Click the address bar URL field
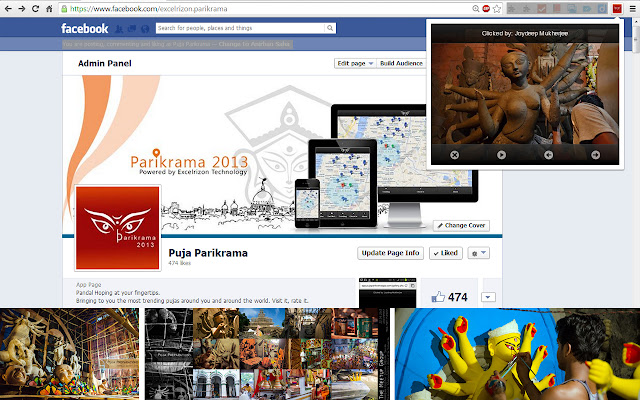The width and height of the screenshot is (640, 400). (265, 9)
